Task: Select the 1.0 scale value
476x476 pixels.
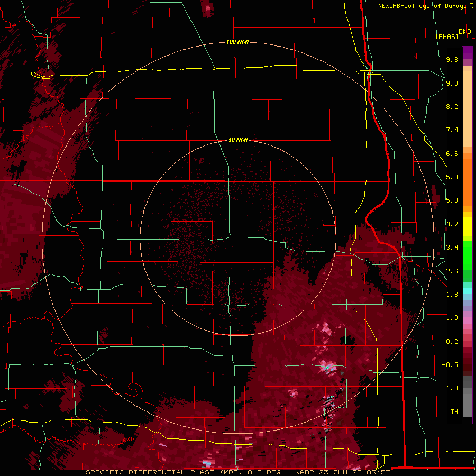Action: tap(452, 318)
